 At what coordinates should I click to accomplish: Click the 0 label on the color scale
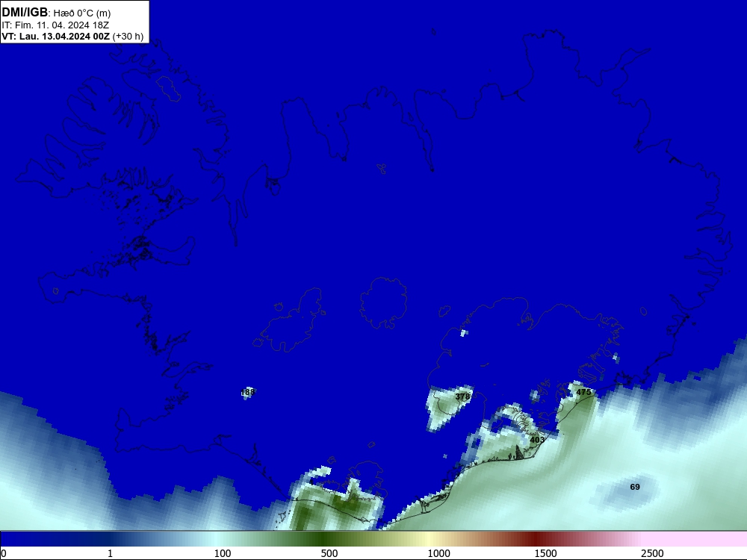coord(4,553)
